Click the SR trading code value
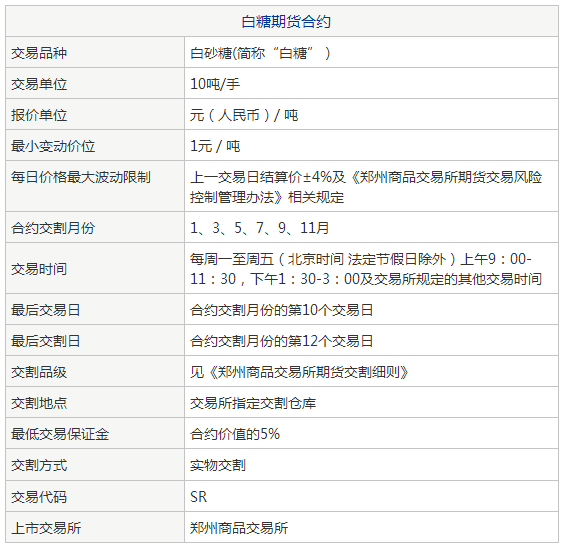 tap(199, 497)
